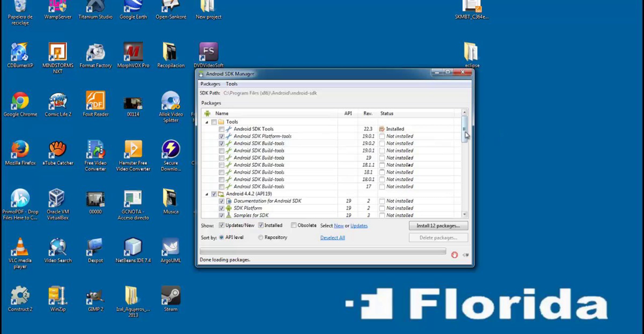Click the Name column header
This screenshot has width=644, height=334.
(270, 113)
